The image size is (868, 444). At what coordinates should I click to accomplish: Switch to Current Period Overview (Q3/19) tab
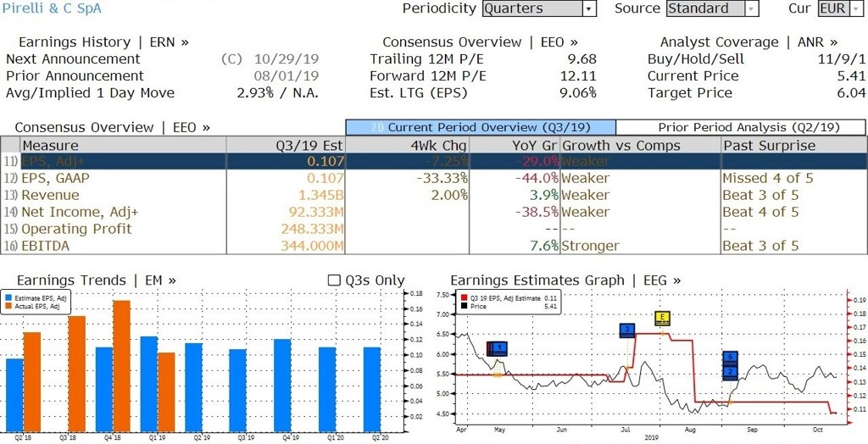pyautogui.click(x=481, y=127)
